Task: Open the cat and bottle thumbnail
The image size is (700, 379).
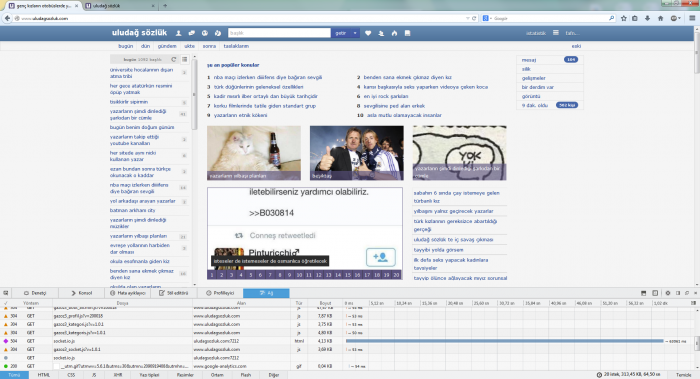Action: (x=254, y=153)
